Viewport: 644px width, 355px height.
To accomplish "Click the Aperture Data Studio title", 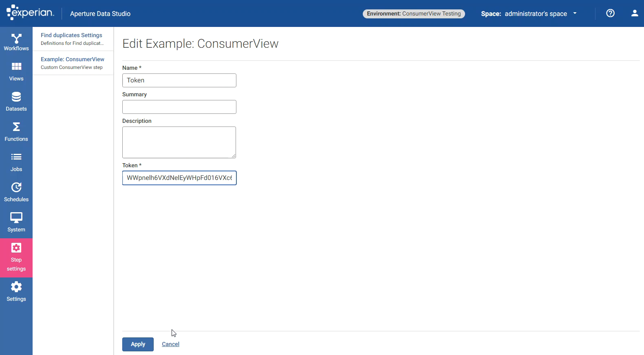I will tap(100, 14).
